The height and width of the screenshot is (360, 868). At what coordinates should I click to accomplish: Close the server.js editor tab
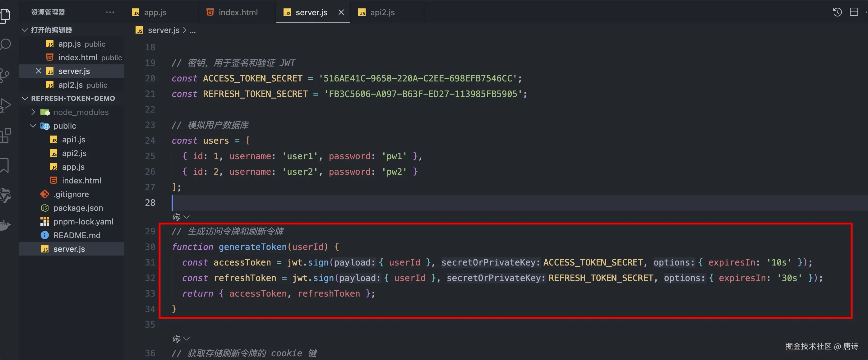click(x=341, y=12)
